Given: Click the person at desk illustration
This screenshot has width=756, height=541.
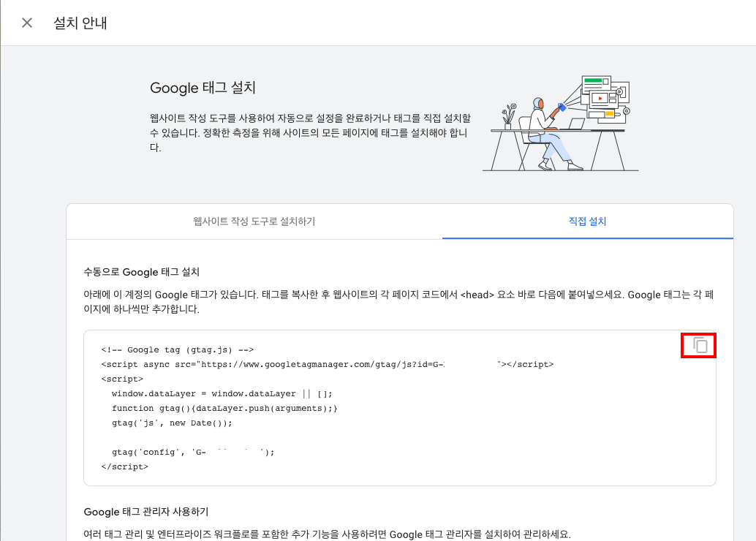Looking at the screenshot, I should pyautogui.click(x=560, y=124).
